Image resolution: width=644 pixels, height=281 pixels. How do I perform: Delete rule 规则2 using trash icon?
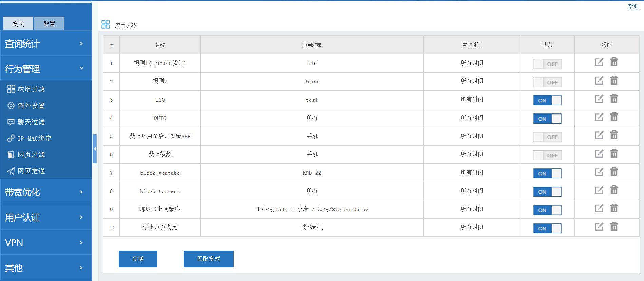pyautogui.click(x=614, y=81)
